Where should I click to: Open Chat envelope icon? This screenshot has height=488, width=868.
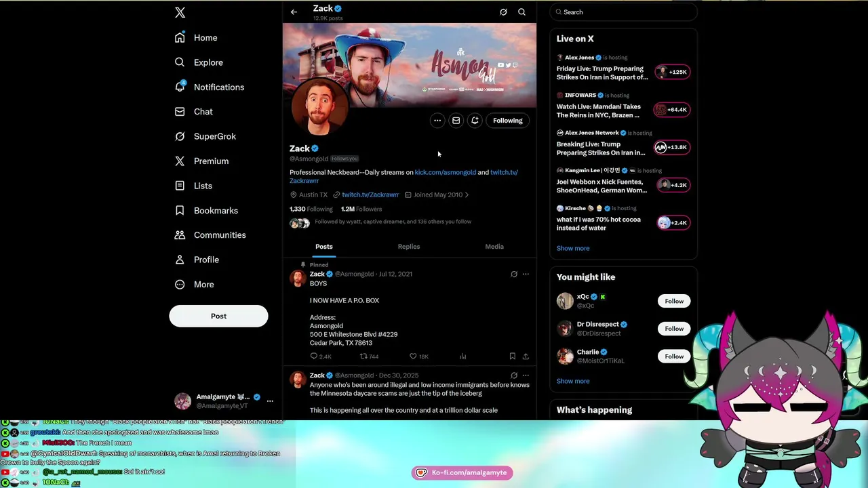[180, 111]
